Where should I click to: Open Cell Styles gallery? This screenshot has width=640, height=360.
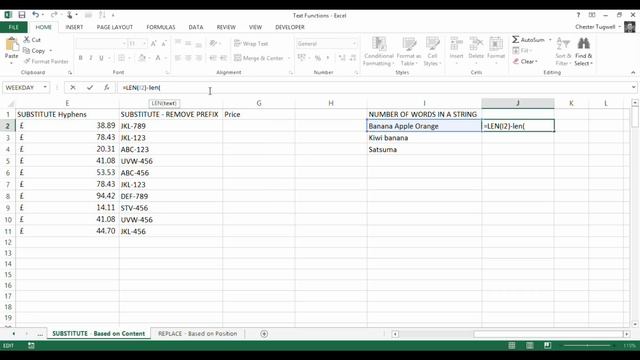tap(432, 51)
